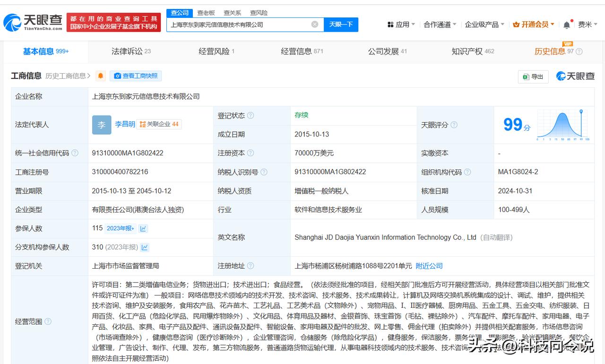Select the 经营风险 tab

pos(216,51)
